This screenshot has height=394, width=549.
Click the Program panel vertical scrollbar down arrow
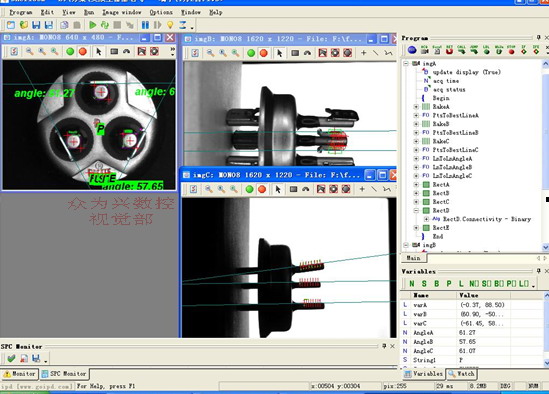tap(545, 247)
